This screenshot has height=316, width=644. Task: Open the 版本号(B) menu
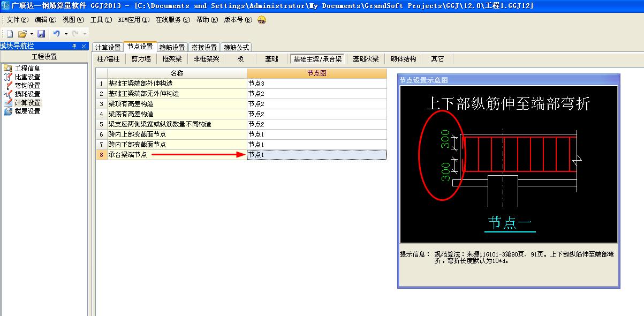(238, 20)
